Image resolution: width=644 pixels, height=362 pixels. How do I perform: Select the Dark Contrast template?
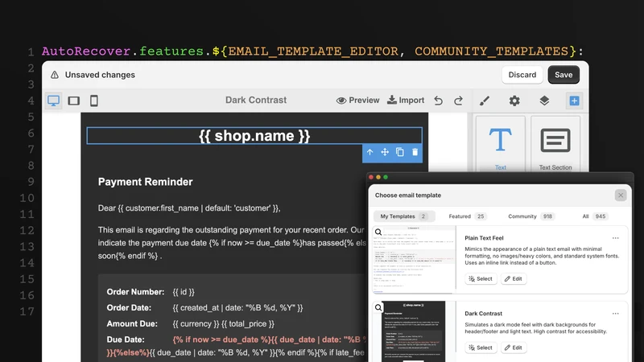coord(481,348)
